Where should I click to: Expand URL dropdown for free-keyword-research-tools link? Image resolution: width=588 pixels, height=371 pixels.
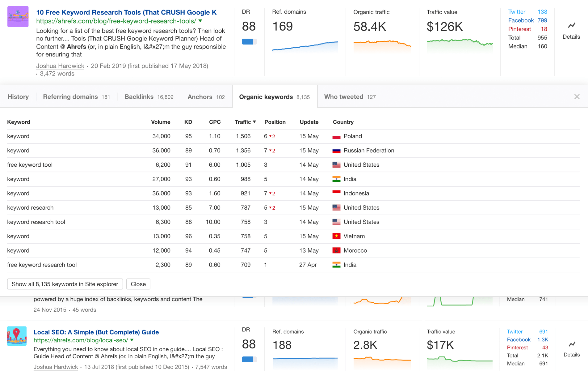pos(200,21)
